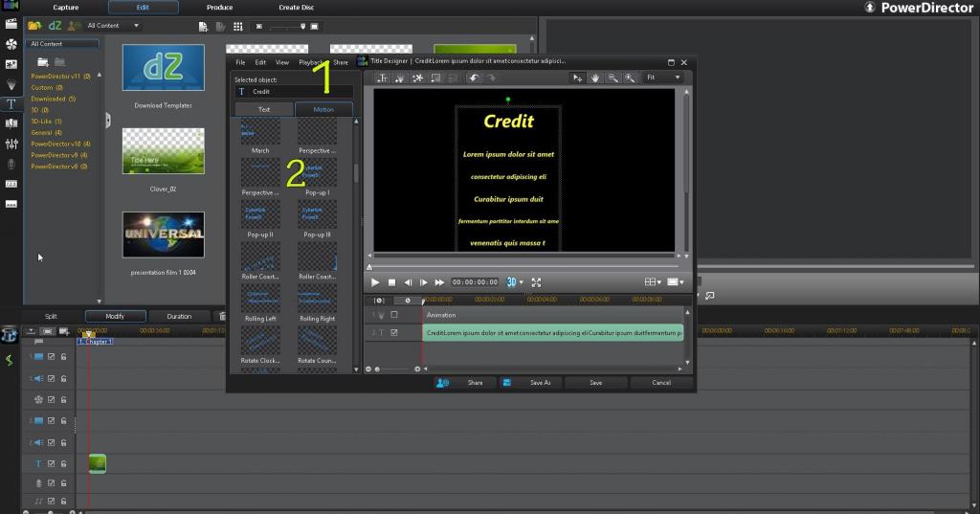This screenshot has width=980, height=514.
Task: Click the add new tag folder icon
Action: [x=42, y=62]
